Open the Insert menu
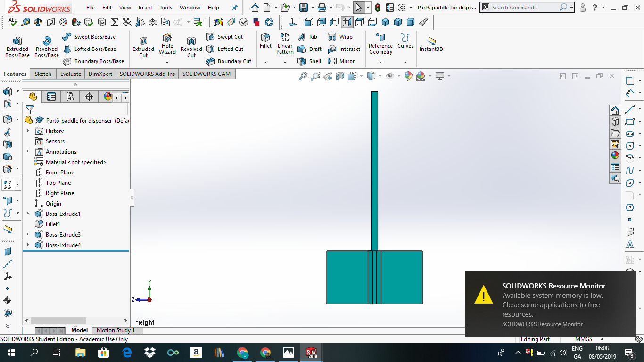Image resolution: width=644 pixels, height=362 pixels. point(145,8)
